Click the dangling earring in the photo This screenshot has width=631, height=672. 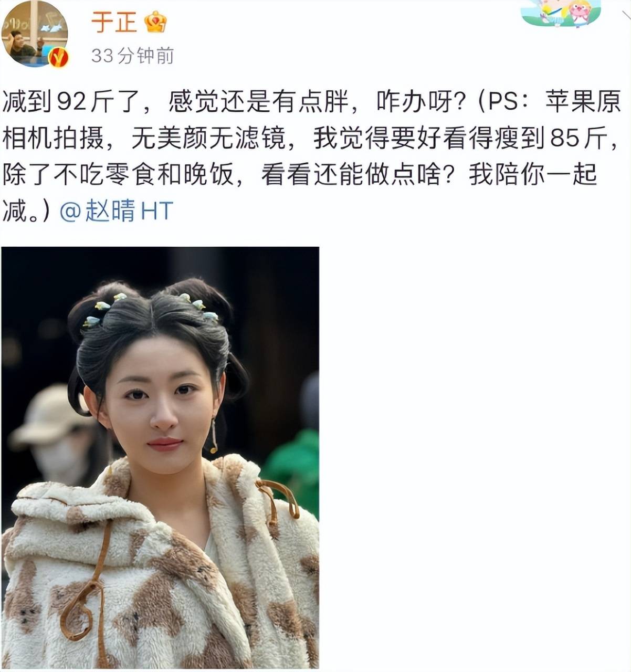[x=214, y=435]
